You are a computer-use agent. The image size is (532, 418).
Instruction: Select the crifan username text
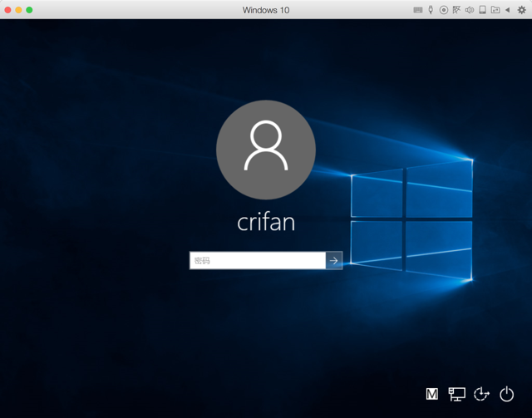click(x=266, y=222)
